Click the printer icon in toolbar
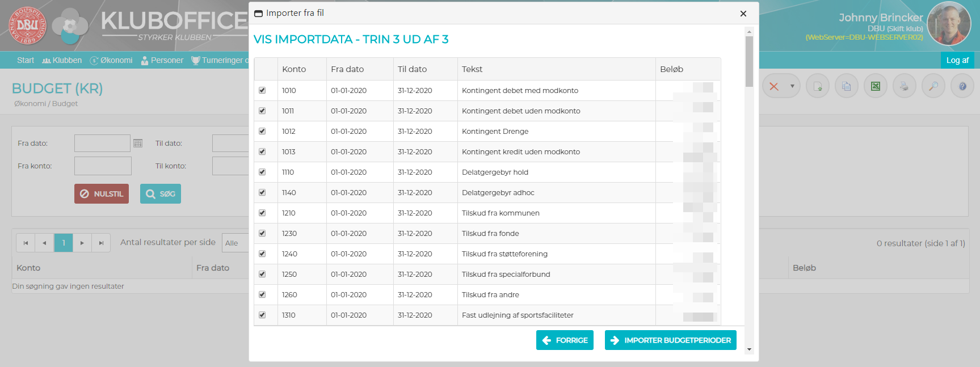 [905, 86]
